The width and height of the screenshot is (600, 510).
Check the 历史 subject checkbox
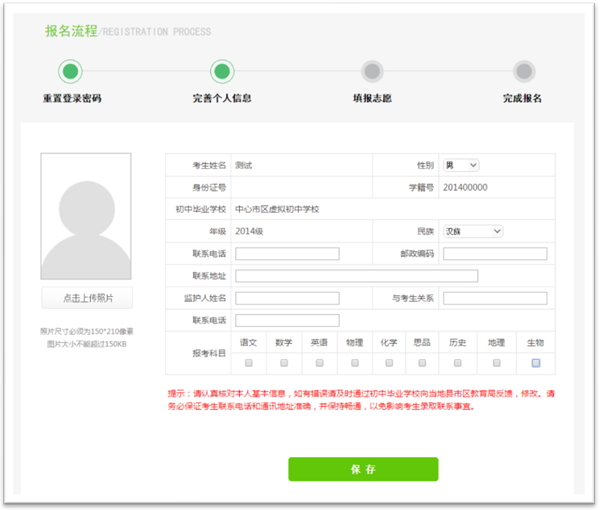click(457, 363)
